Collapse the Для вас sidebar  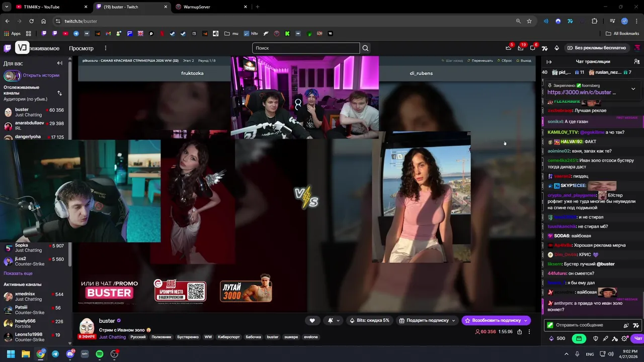click(59, 63)
